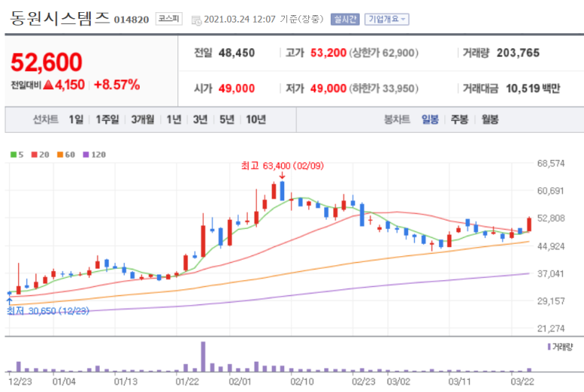
Task: Click the 동원시스템즈 company name
Action: click(60, 18)
